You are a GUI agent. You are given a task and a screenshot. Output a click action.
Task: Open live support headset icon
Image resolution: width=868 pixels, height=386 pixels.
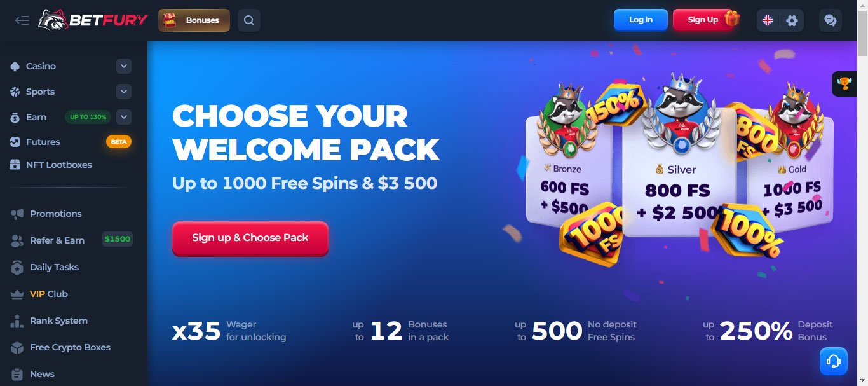834,361
